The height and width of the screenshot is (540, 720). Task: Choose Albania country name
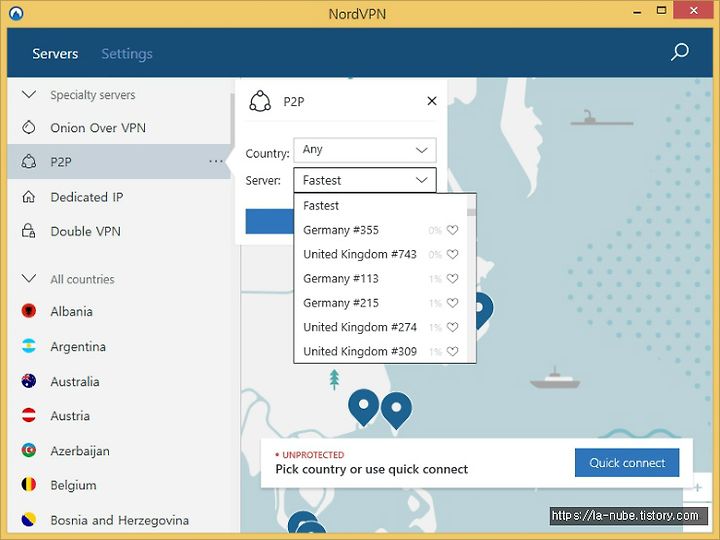(72, 311)
